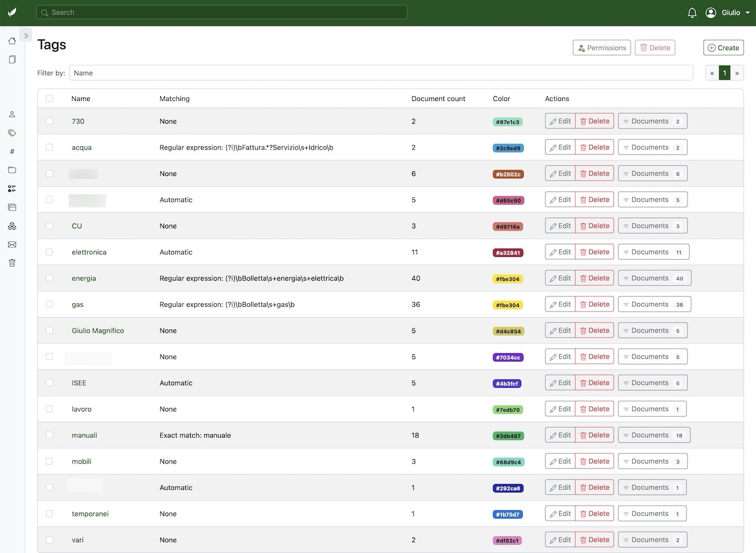Open Trash icon in sidebar
This screenshot has width=756, height=553.
pos(12,263)
